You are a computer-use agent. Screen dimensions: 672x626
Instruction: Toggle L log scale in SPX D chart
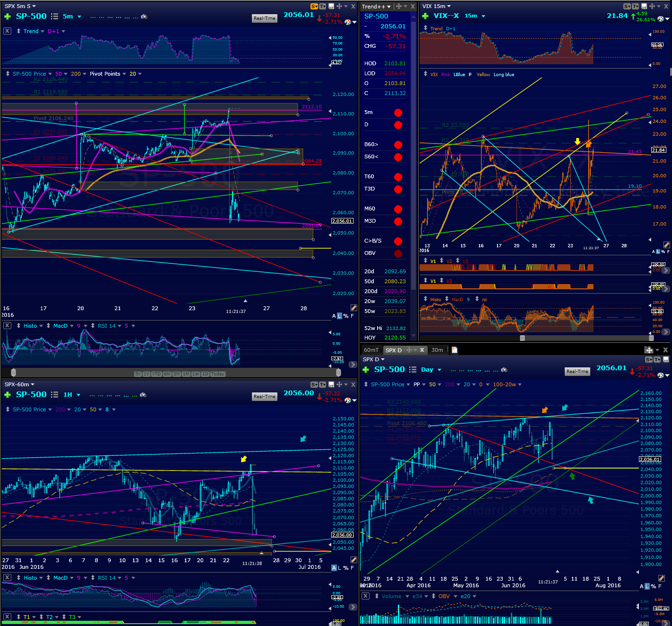tap(647, 586)
